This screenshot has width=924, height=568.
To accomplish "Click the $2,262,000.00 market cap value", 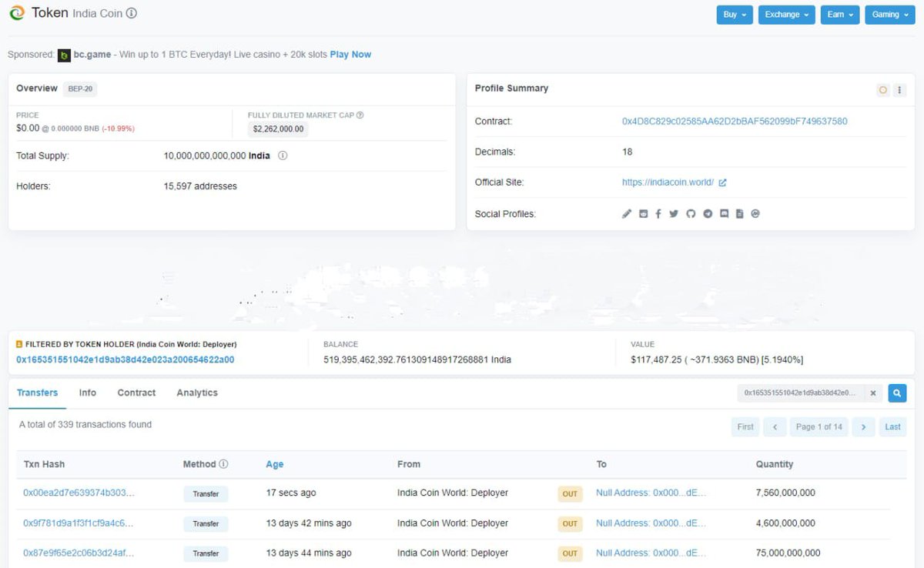I will click(278, 129).
